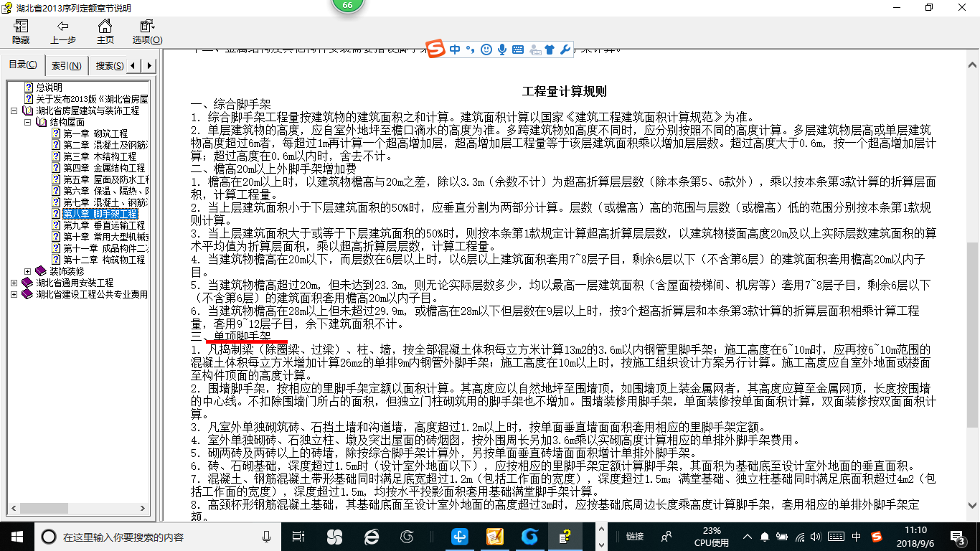Select 第八章 脚手架工程
Image resolution: width=980 pixels, height=551 pixels.
[100, 214]
